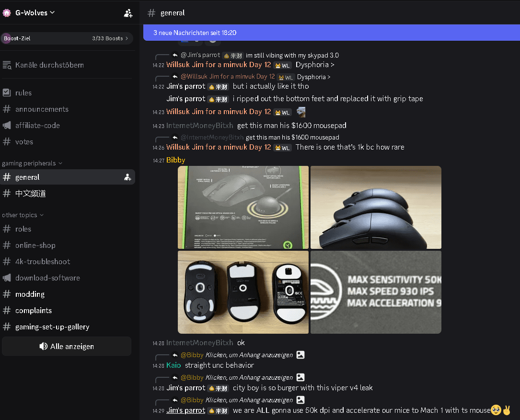The height and width of the screenshot is (420, 520).
Task: Click the 来财 tag on the 14:28 Jim's parrot message
Action: (218, 388)
